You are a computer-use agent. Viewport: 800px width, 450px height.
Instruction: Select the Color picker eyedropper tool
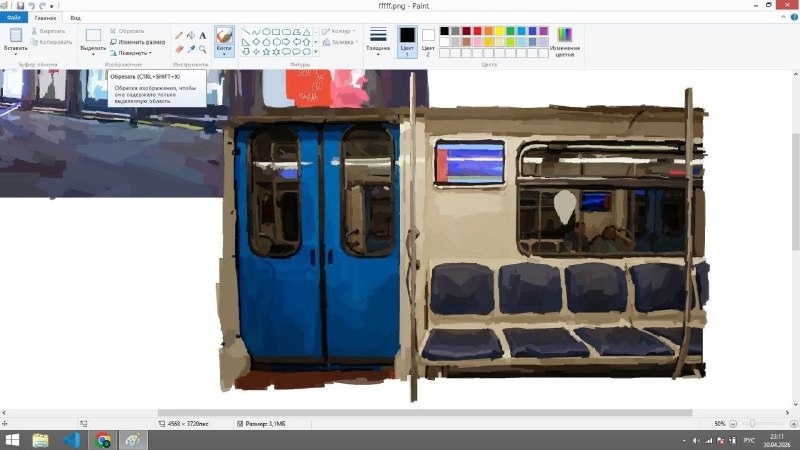191,49
